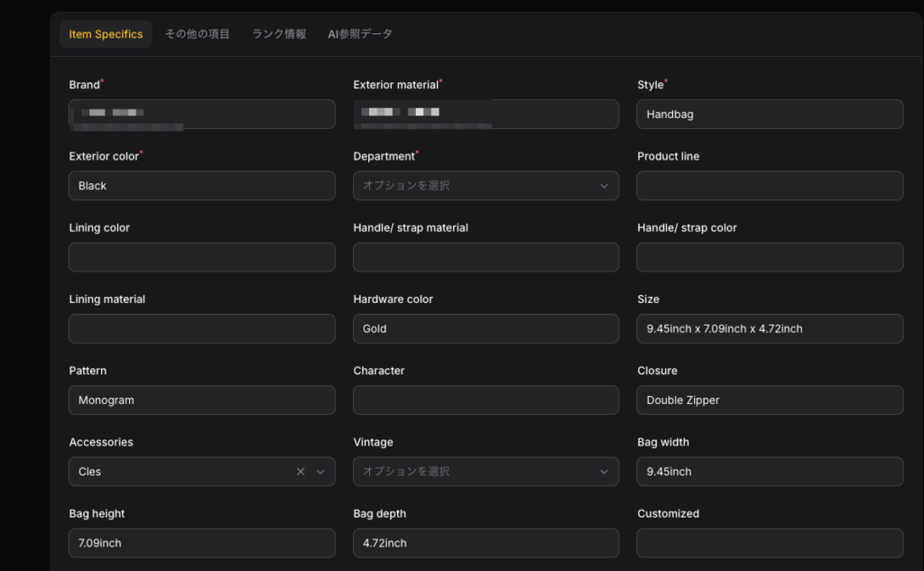Select the Item Specifics tab
Screen dimensions: 924x571
click(106, 34)
